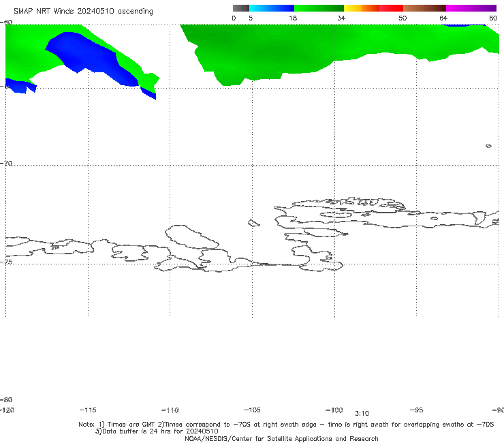The image size is (504, 443).
Task: Click the color bar label '18'
Action: [293, 18]
